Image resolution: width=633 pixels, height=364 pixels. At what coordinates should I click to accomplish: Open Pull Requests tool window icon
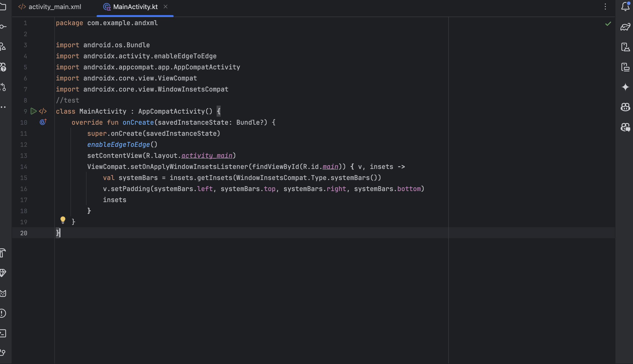click(x=3, y=87)
